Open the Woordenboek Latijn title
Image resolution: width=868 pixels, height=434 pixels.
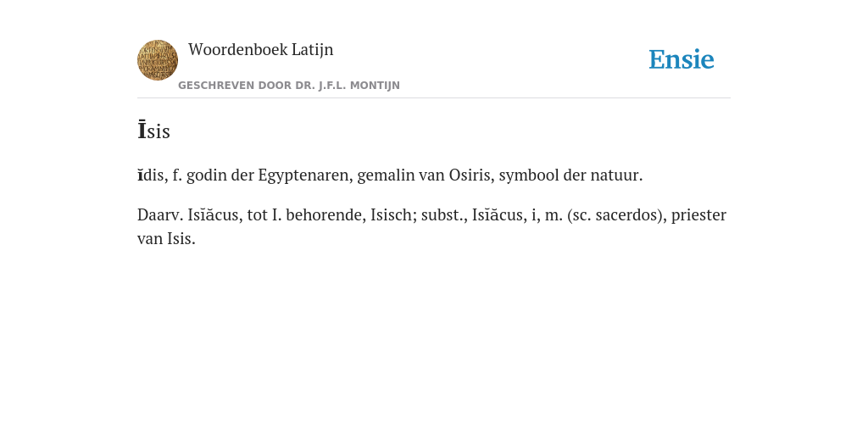261,50
